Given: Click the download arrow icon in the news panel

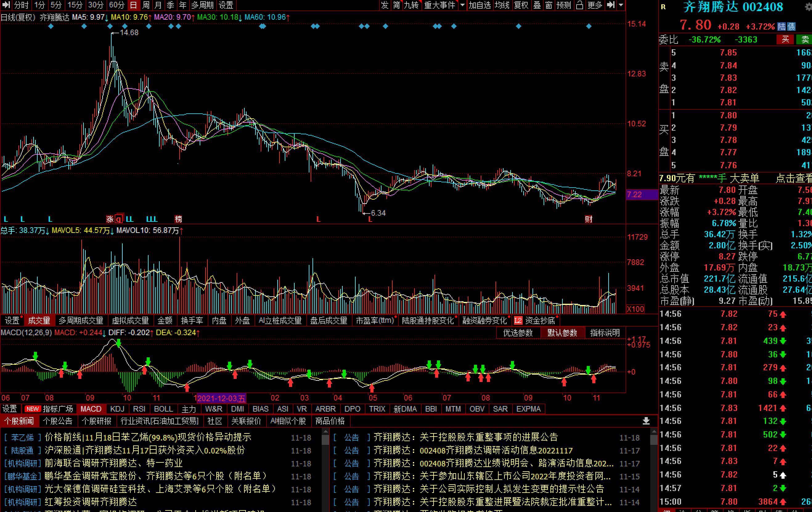Looking at the screenshot, I should pos(646,421).
